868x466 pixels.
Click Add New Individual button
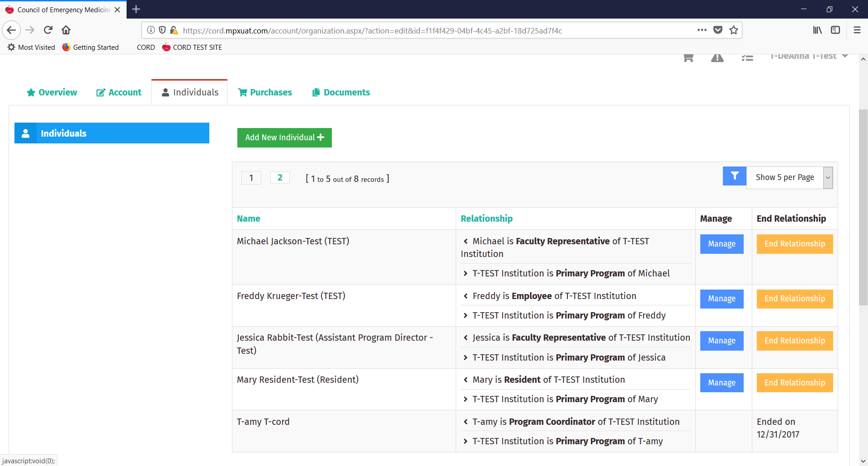pos(284,138)
